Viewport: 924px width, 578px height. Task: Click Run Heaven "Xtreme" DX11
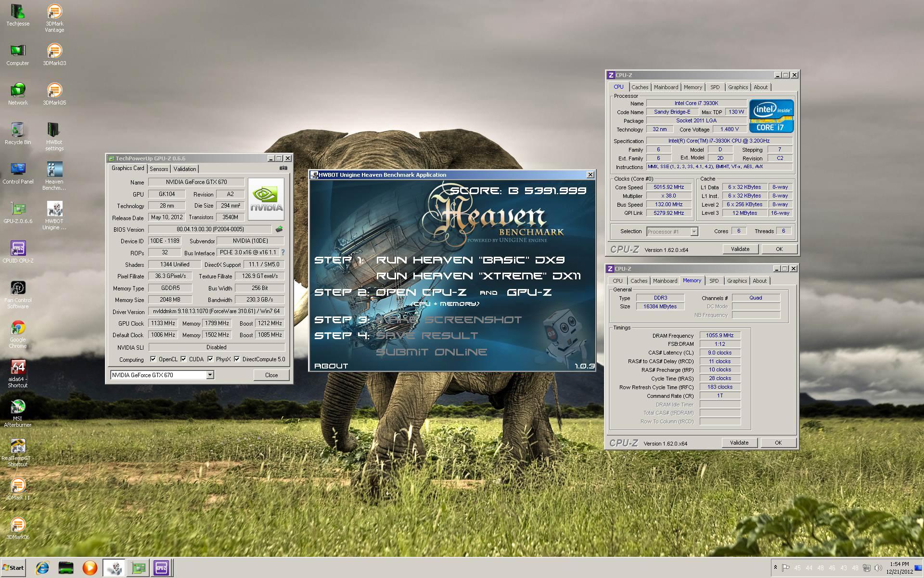coord(478,276)
